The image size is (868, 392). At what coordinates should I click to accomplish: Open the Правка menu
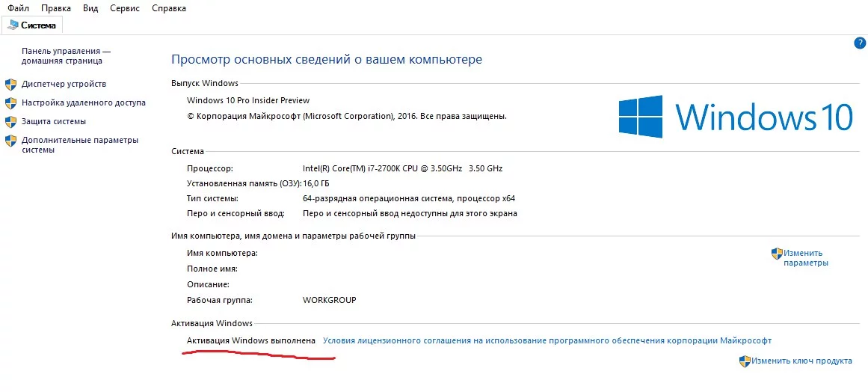tap(56, 8)
